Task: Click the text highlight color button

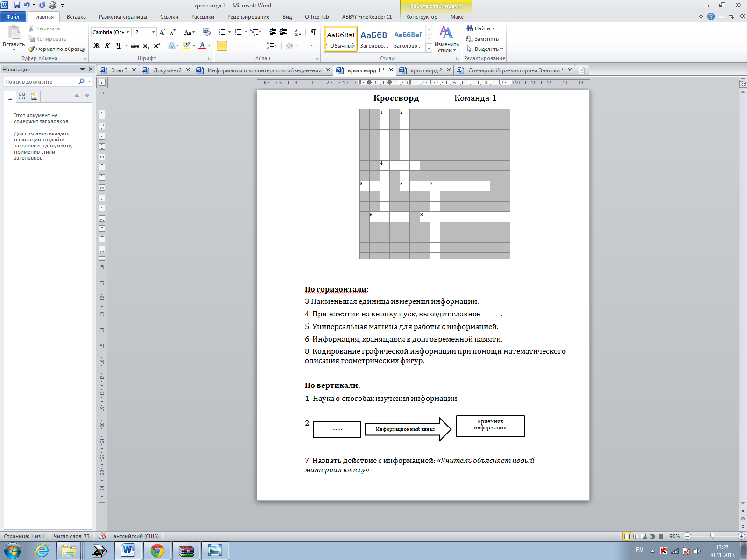Action: [186, 46]
